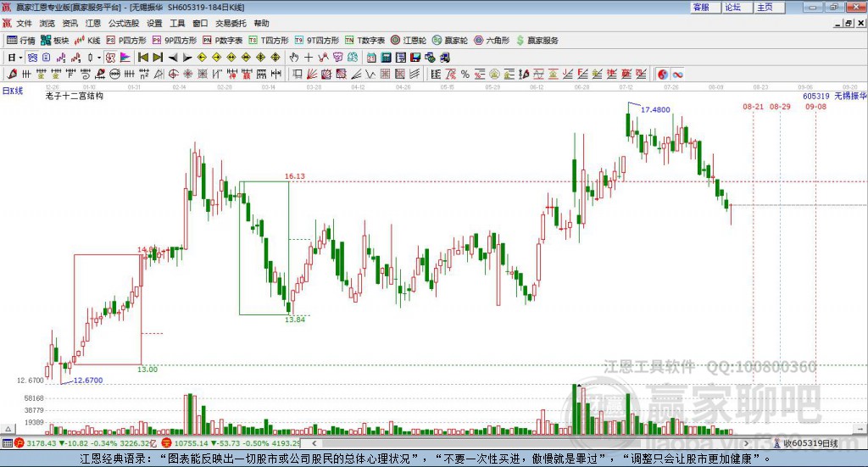Open the P数字表 number table
The image size is (868, 467).
click(x=223, y=41)
